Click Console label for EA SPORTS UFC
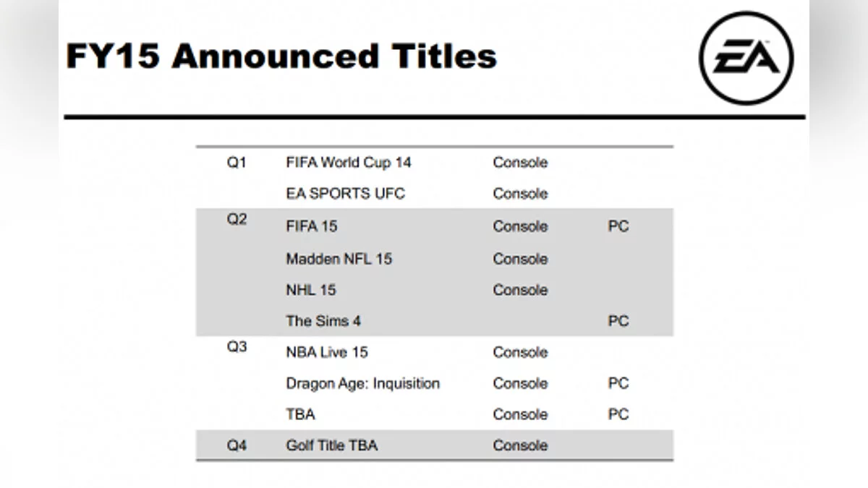This screenshot has width=868, height=488. (x=520, y=194)
